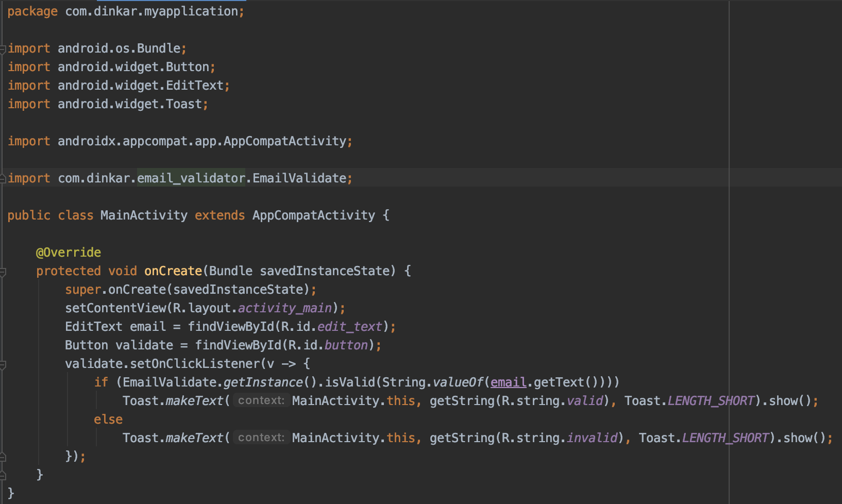Viewport: 842px width, 504px height.
Task: Place cursor in 'com.dinkar.myapplication' package name
Action: 151,11
